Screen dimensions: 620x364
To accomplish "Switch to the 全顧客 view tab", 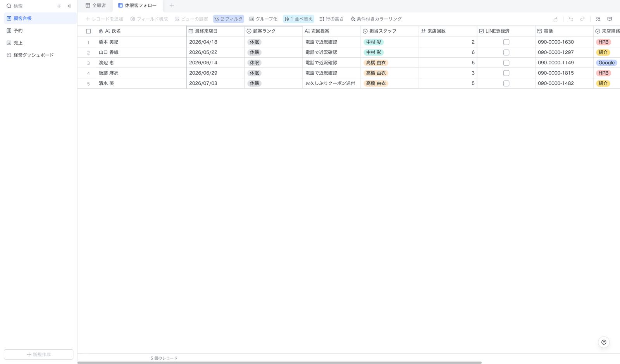I will click(96, 5).
